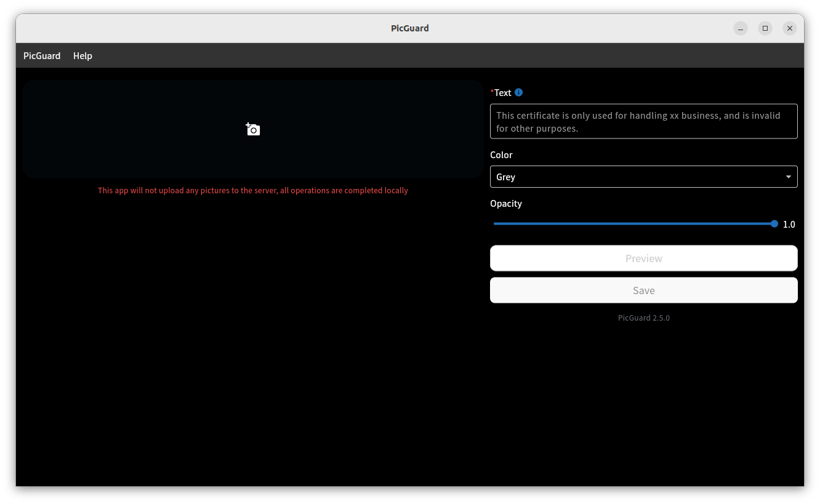The image size is (820, 504).
Task: Open the Grey color combo box
Action: pos(643,177)
